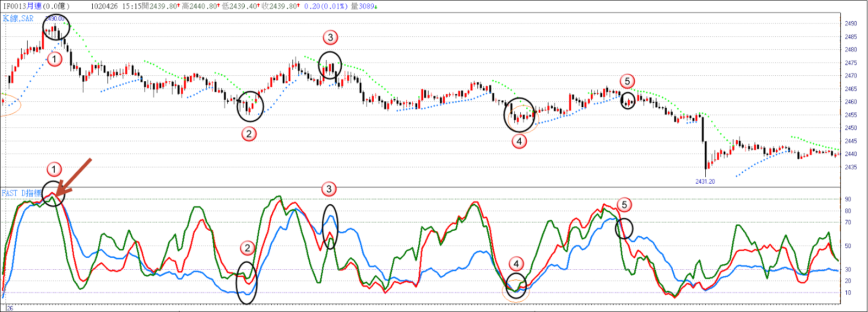Click the date label 26 on time axis

10,308
